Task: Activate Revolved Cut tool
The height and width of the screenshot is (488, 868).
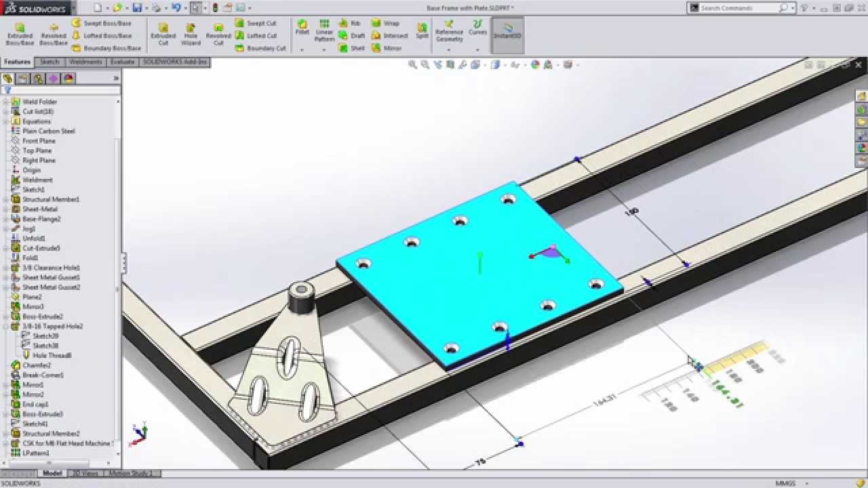Action: (x=218, y=34)
